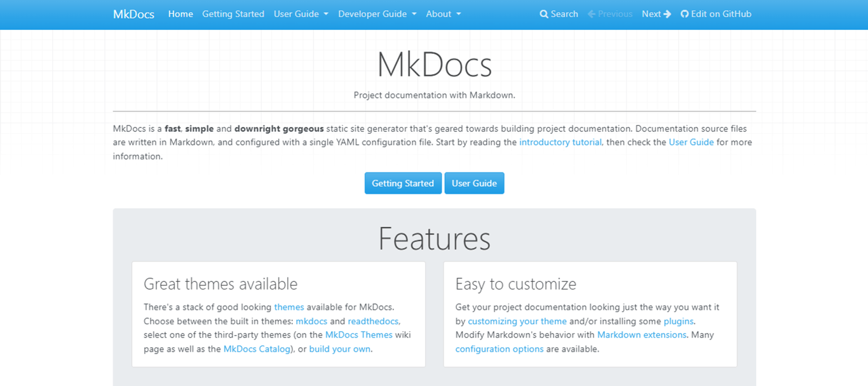Click the Great themes available heading
The height and width of the screenshot is (386, 868).
(x=220, y=284)
